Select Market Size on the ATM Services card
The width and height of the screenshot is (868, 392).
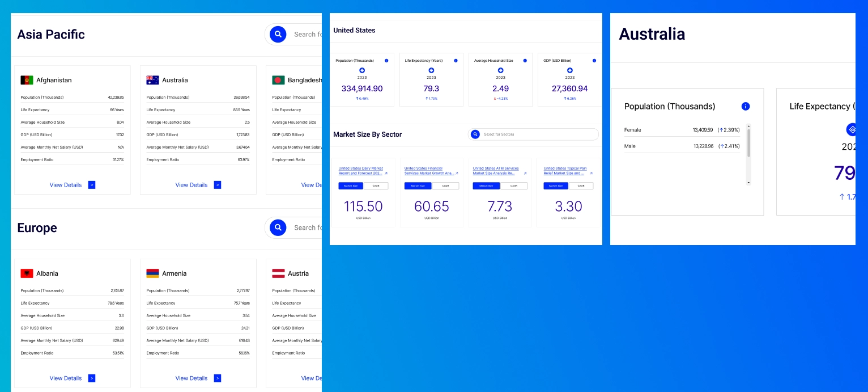coord(486,186)
